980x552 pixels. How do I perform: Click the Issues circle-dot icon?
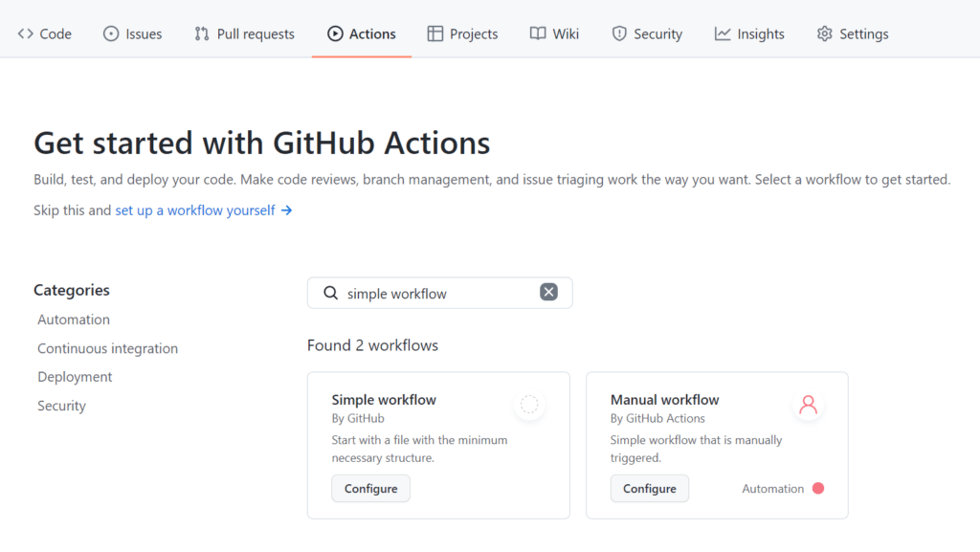(111, 33)
